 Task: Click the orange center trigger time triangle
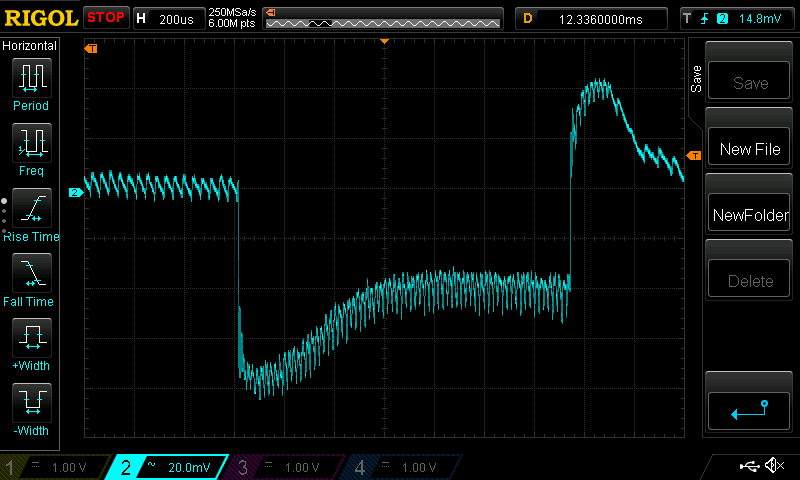tap(385, 41)
